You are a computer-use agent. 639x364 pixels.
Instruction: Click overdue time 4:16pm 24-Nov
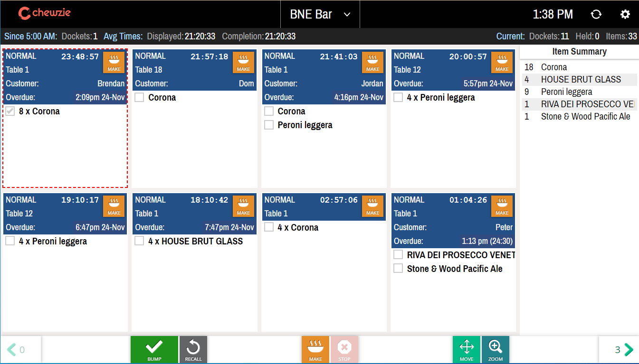pyautogui.click(x=359, y=97)
